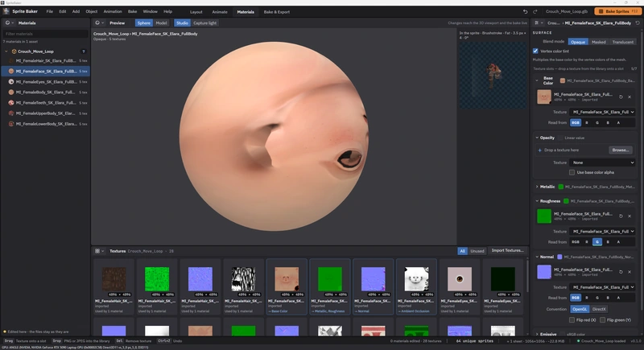Click the redo arrow in the title bar
Image resolution: width=644 pixels, height=350 pixels.
[535, 11]
